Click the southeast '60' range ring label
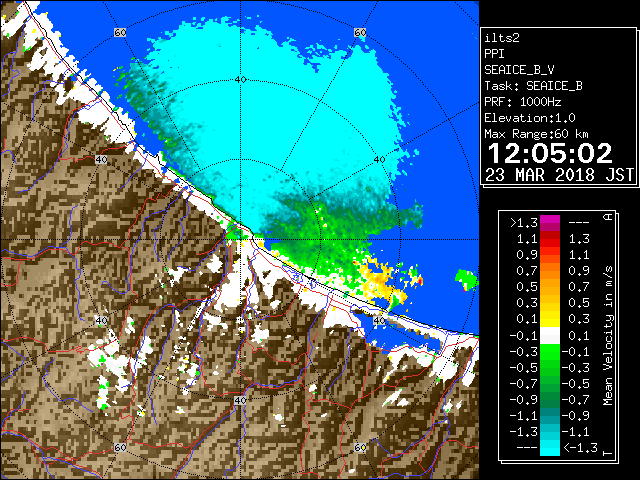The width and height of the screenshot is (640, 480). pos(360,447)
